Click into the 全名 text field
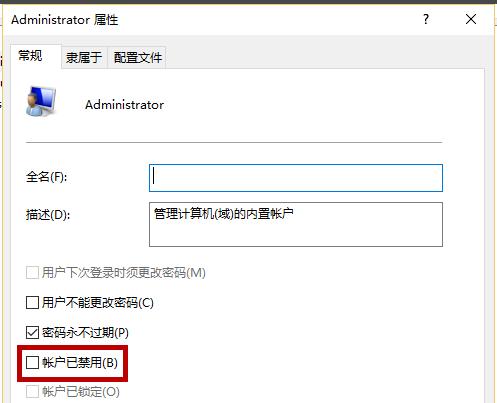The width and height of the screenshot is (497, 403). point(296,178)
